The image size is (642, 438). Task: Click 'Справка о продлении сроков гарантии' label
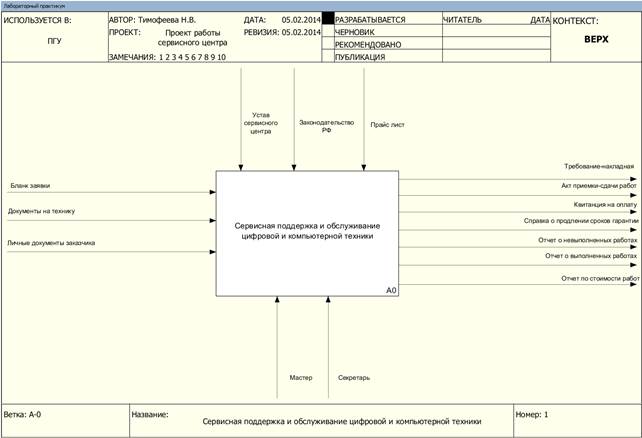coord(581,221)
